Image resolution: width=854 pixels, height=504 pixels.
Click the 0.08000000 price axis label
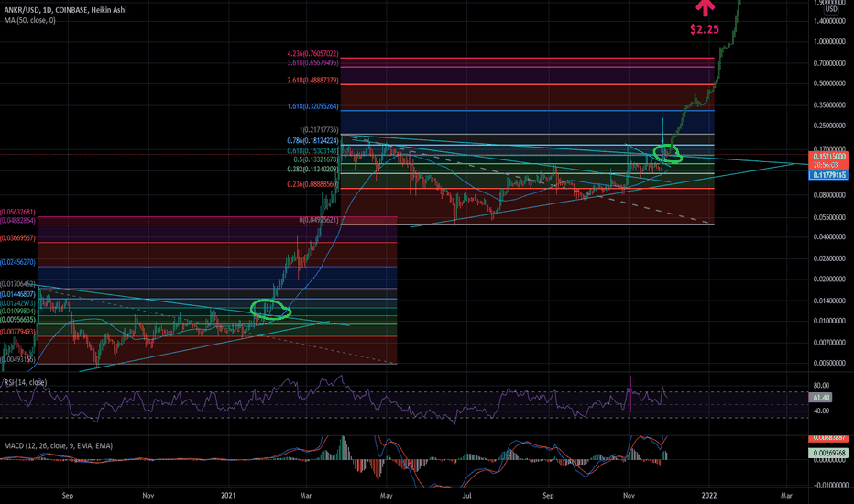(x=829, y=195)
